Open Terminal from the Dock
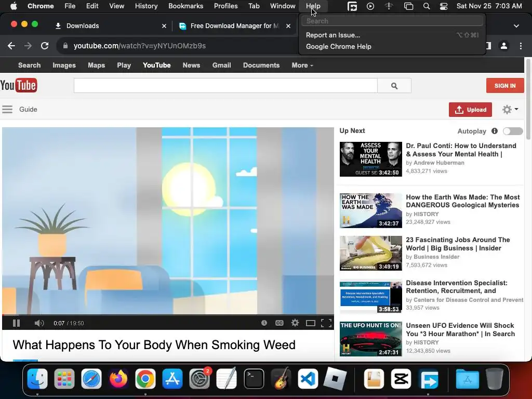Image resolution: width=532 pixels, height=399 pixels. tap(254, 379)
